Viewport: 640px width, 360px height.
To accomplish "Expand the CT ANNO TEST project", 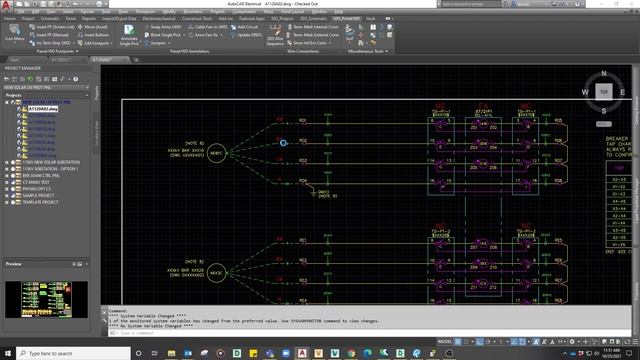I will [x=7, y=182].
